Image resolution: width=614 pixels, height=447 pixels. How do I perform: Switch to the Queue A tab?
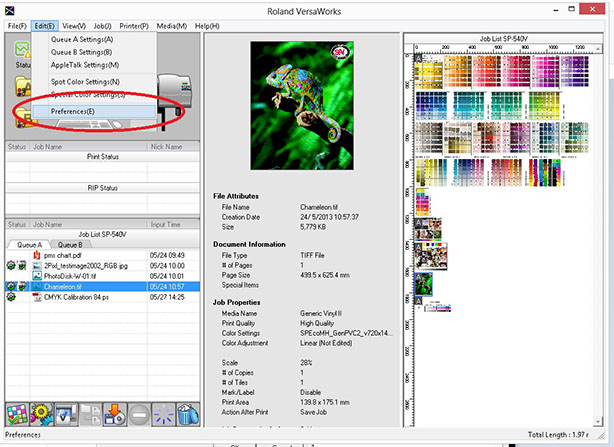28,243
